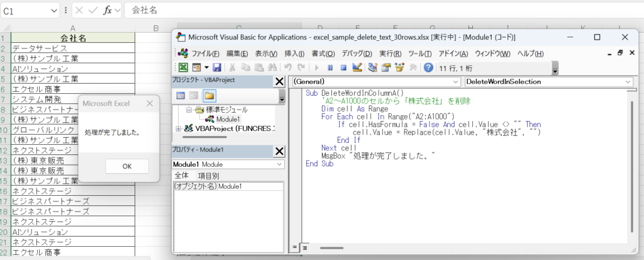This screenshot has width=644, height=260.
Task: Open the Project Explorer toolbar icon
Action: (373, 67)
